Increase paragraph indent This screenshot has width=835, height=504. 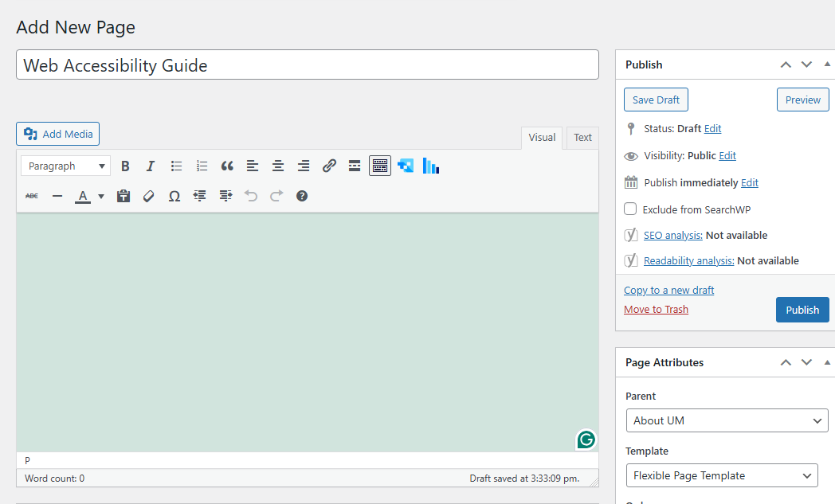225,196
